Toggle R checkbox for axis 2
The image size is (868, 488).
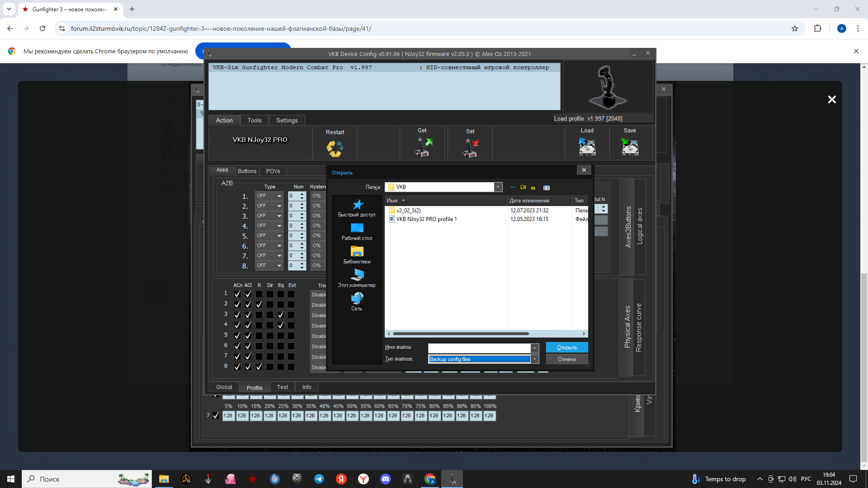pyautogui.click(x=259, y=305)
